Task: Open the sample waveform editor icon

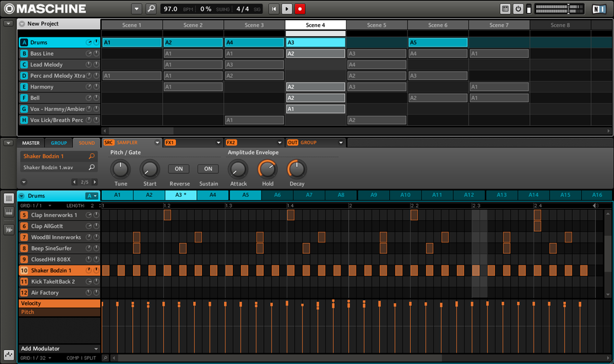Action: click(9, 229)
